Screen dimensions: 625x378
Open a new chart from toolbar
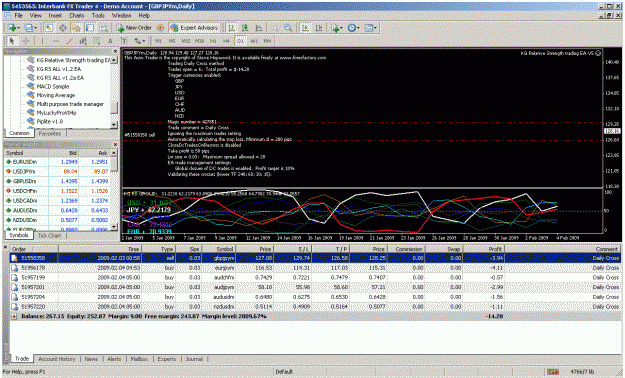click(12, 28)
